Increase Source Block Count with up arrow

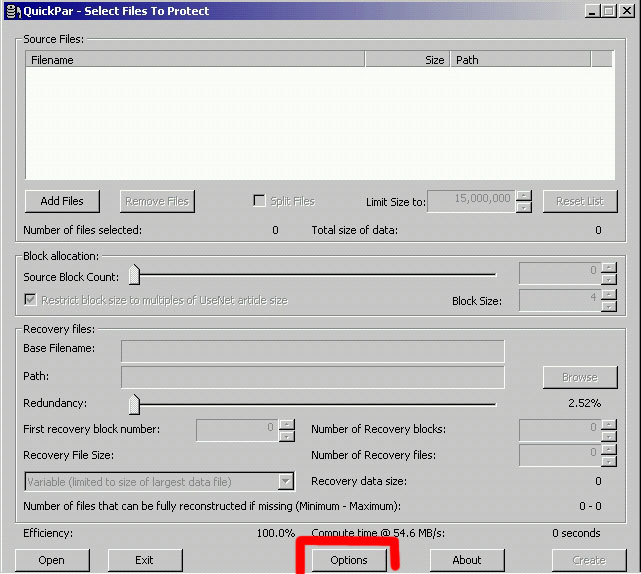pyautogui.click(x=609, y=268)
